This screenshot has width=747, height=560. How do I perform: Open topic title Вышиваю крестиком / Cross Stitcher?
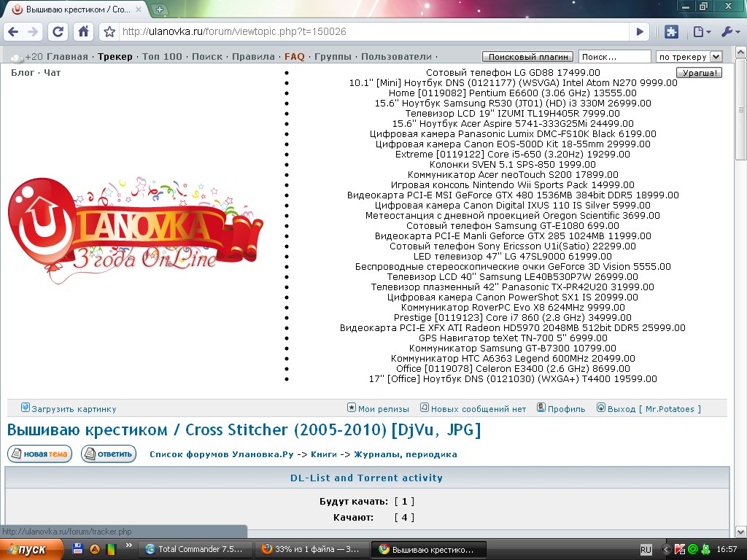click(244, 430)
